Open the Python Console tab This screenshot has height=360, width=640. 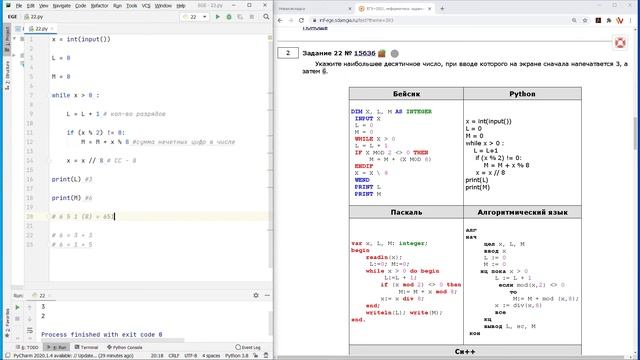[124, 347]
